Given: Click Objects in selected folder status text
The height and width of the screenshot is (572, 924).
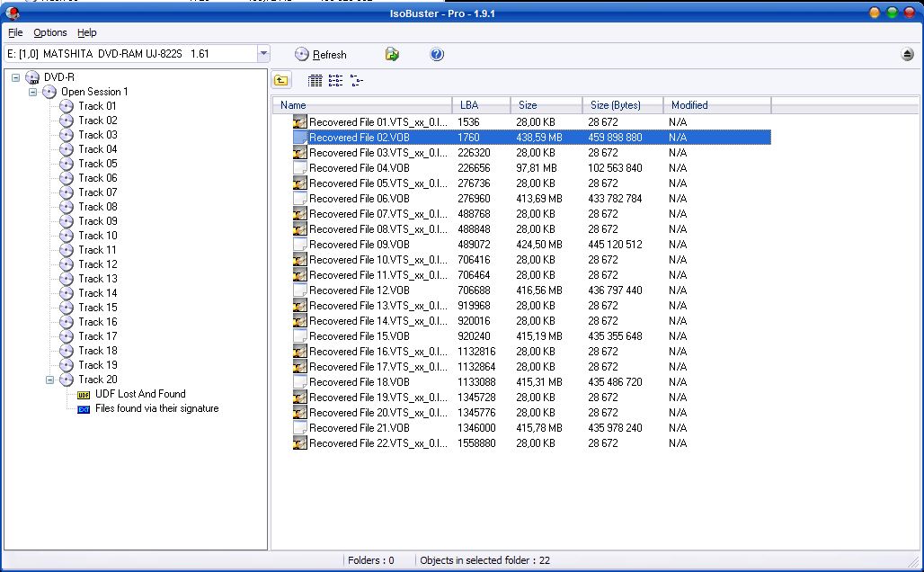Looking at the screenshot, I should tap(484, 560).
